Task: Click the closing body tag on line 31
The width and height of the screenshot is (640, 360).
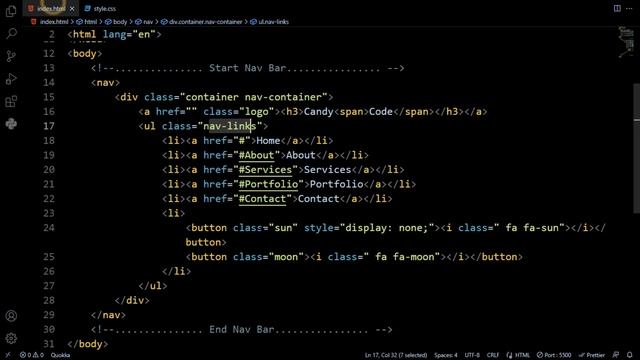Action: pyautogui.click(x=88, y=344)
